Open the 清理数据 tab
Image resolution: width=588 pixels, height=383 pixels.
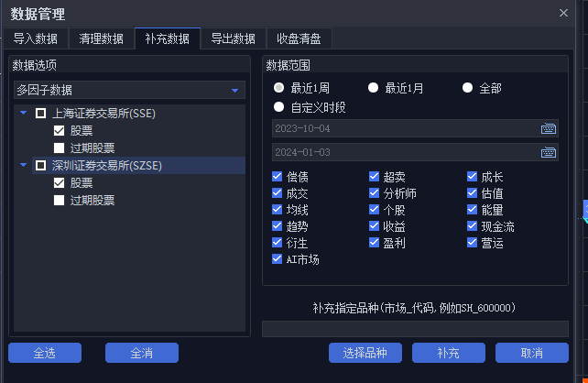pos(101,38)
